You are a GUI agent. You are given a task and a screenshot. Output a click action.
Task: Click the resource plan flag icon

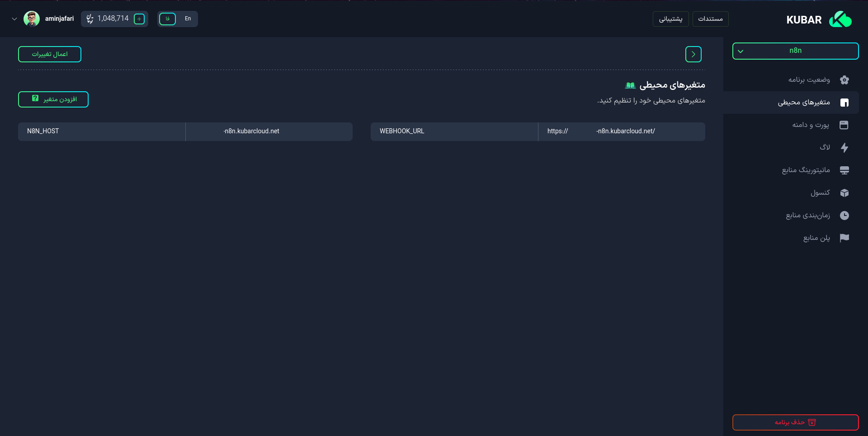click(x=844, y=238)
